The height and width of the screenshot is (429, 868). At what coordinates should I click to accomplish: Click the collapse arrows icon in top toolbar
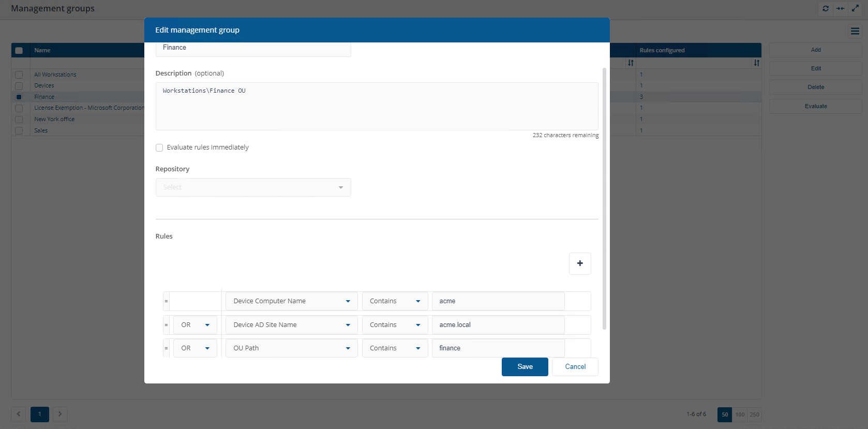point(840,8)
